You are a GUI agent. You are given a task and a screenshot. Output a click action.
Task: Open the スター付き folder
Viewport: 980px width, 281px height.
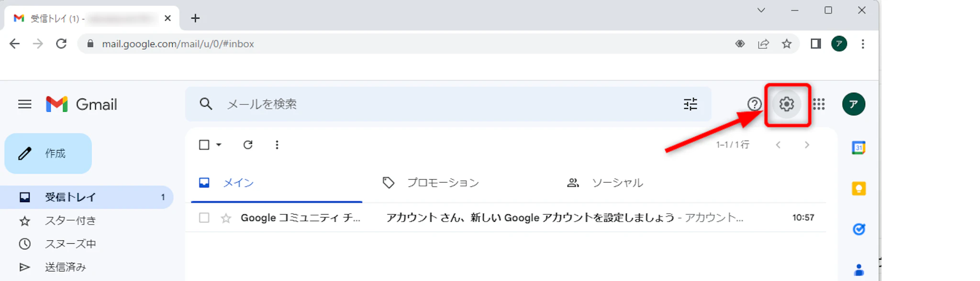(70, 221)
